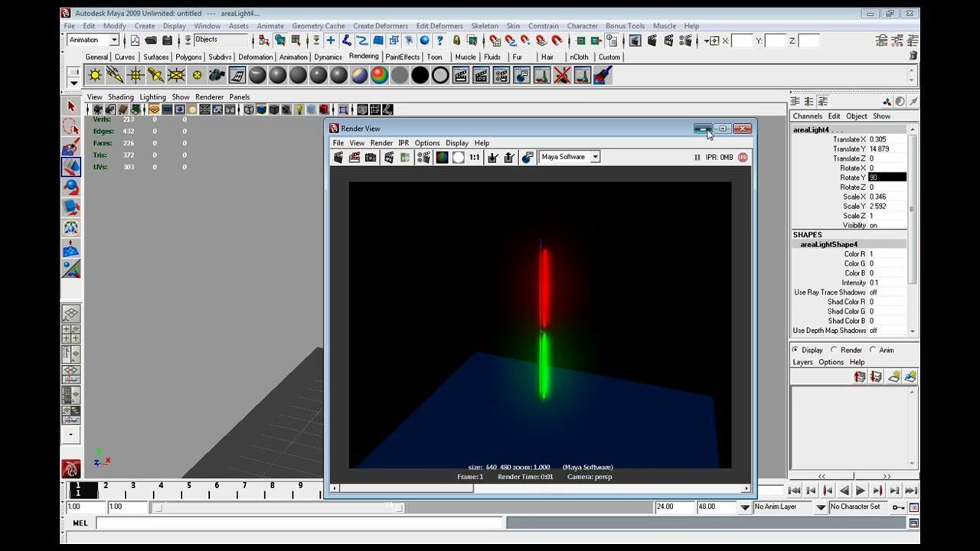Click the point light shelf icon
Viewport: 980px width, 551px height.
click(136, 75)
